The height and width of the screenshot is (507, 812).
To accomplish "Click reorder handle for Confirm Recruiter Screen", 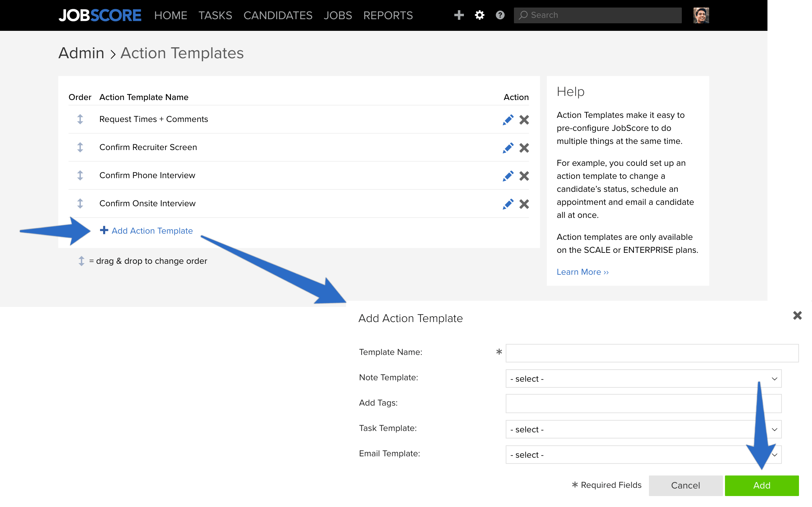I will coord(80,147).
